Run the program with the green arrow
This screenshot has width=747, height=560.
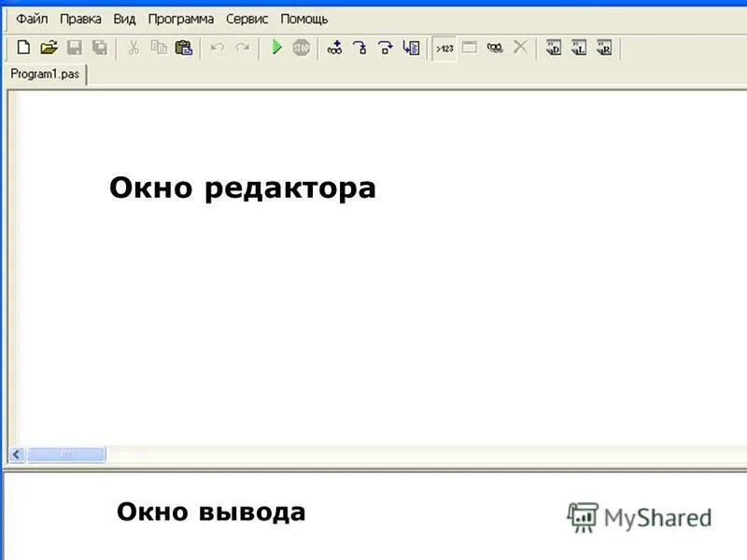pos(276,48)
